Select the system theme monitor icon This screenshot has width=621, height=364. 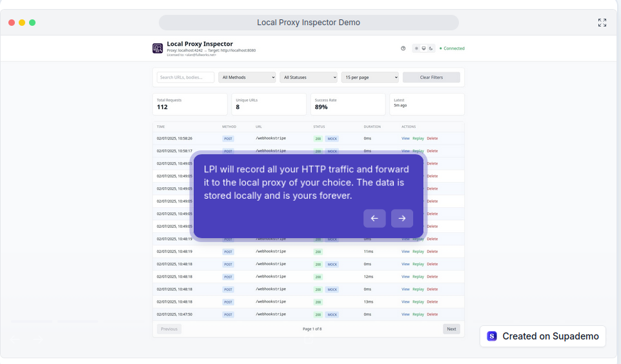point(423,48)
